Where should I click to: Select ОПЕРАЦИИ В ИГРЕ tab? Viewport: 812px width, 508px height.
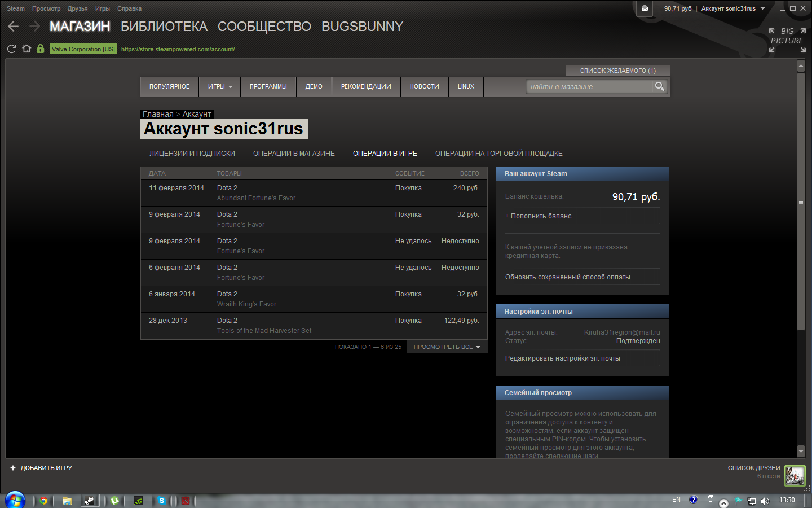point(385,154)
